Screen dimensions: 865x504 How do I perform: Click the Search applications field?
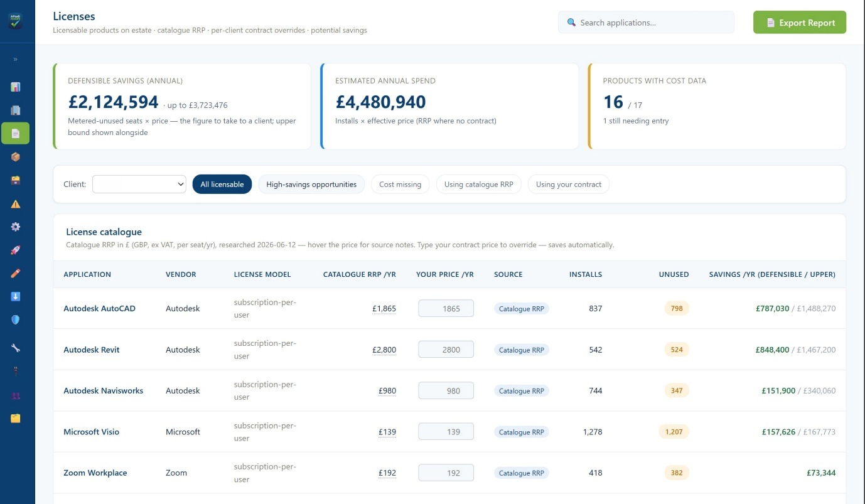(646, 23)
